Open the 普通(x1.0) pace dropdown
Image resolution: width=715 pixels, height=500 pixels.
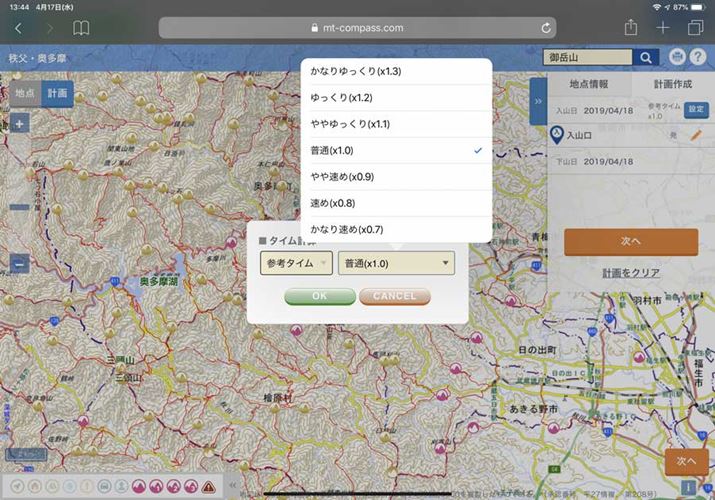point(396,263)
